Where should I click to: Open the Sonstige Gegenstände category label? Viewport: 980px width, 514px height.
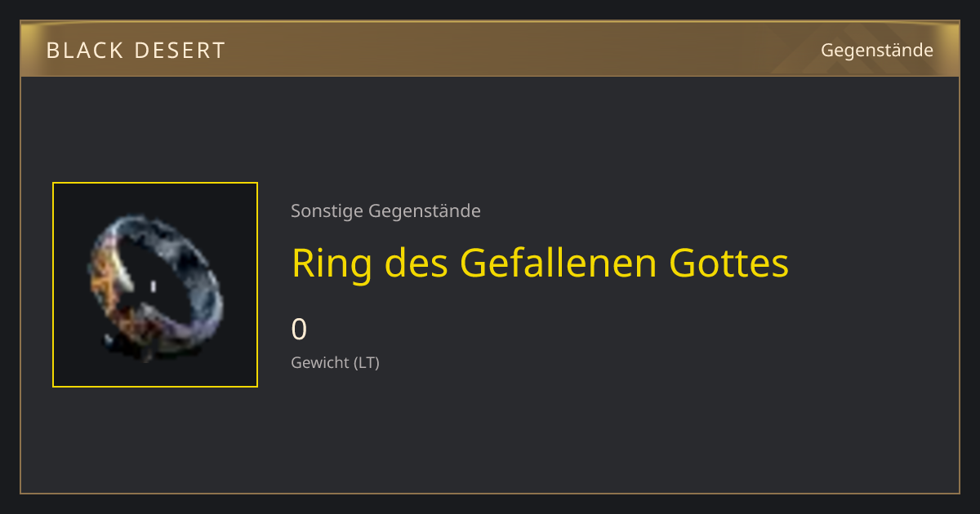(x=385, y=211)
